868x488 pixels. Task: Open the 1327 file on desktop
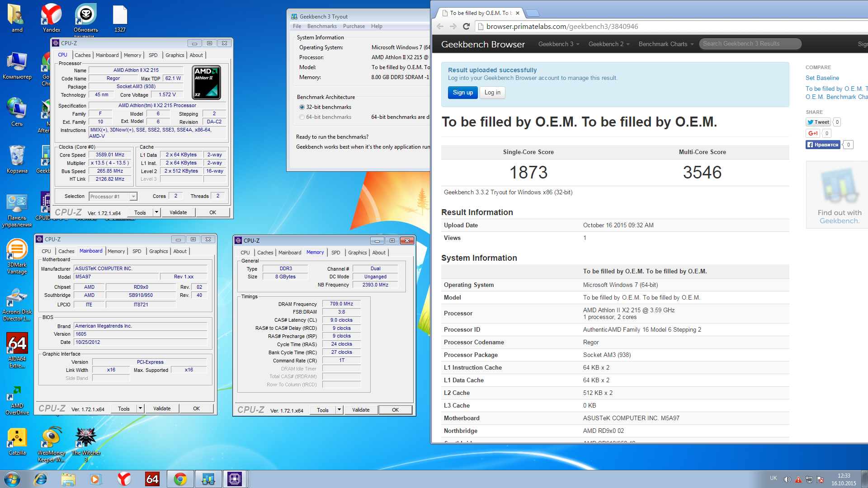[x=120, y=18]
